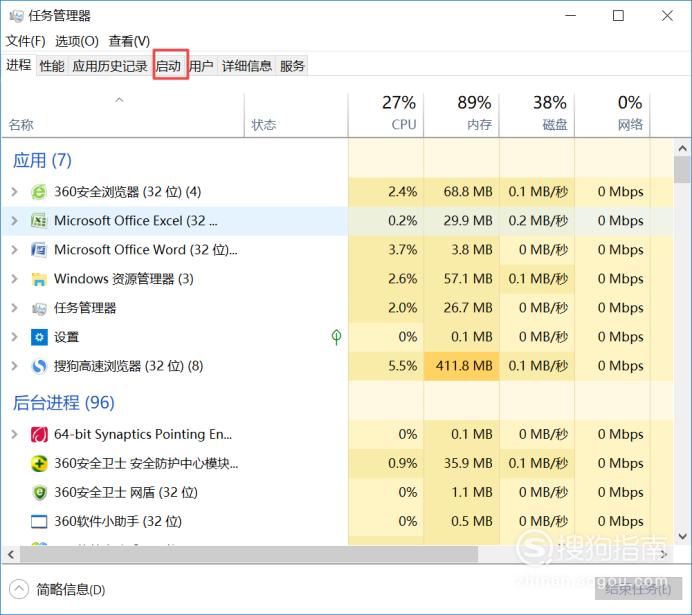Sort by the CPU 27% column header
Viewport: 692px width, 615px height.
click(x=386, y=115)
